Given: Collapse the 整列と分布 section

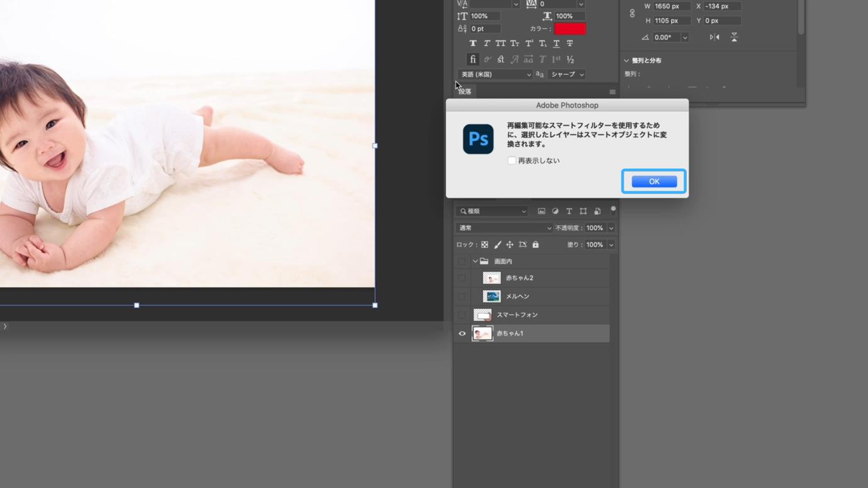Looking at the screenshot, I should [x=626, y=61].
